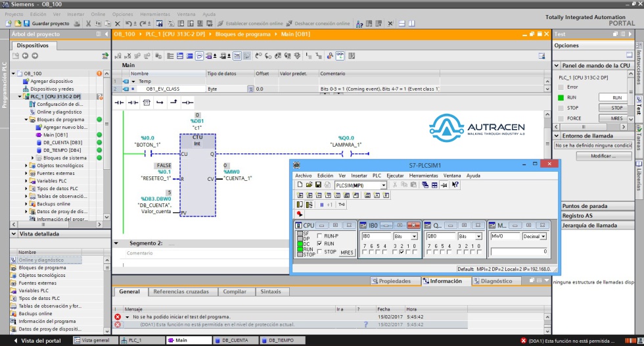This screenshot has width=644, height=346.
Task: Open the Ejecutar menu in PLCSIM
Action: 395,176
